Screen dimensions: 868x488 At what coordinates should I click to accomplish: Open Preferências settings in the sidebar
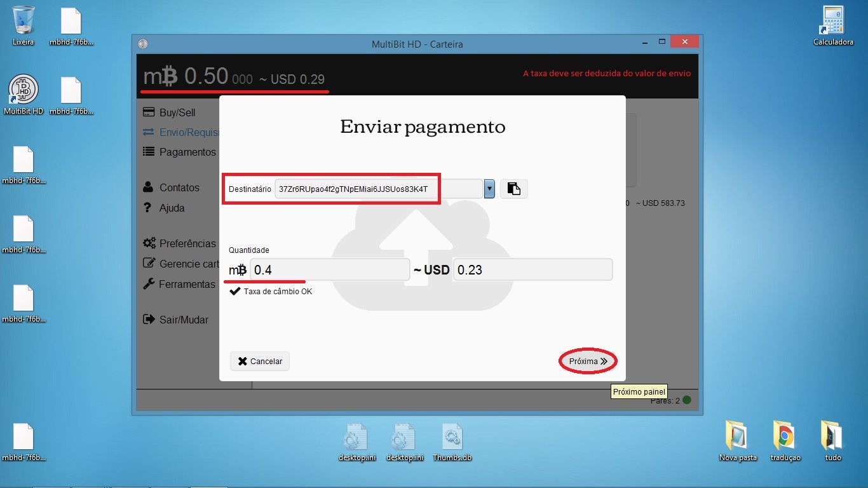(187, 243)
